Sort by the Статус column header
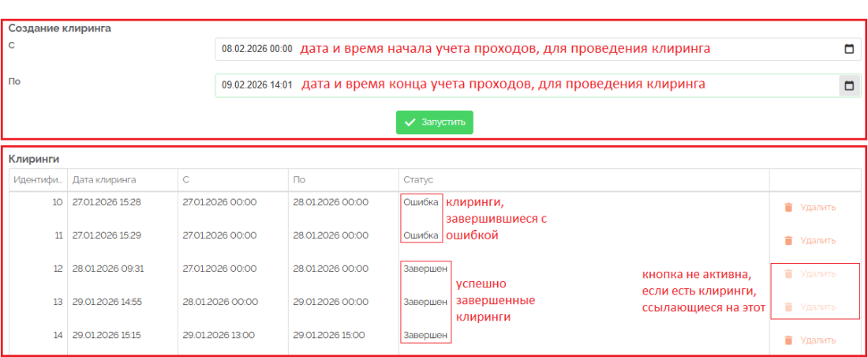Screen dimensions: 868x357 point(418,180)
